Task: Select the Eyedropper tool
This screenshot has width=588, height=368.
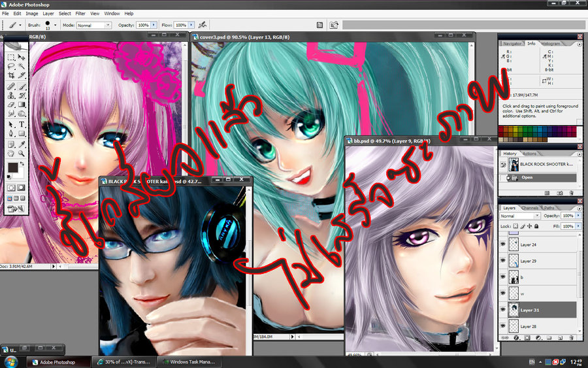Action: 22,144
